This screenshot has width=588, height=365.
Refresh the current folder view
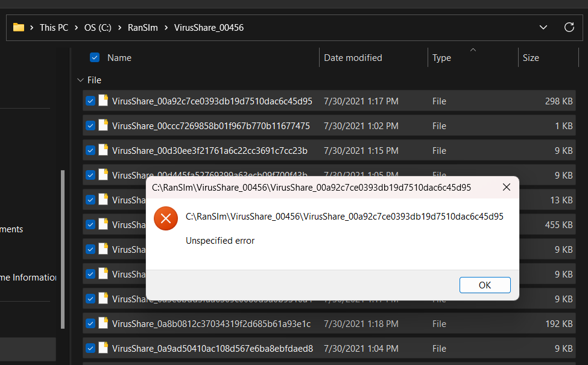(x=569, y=27)
